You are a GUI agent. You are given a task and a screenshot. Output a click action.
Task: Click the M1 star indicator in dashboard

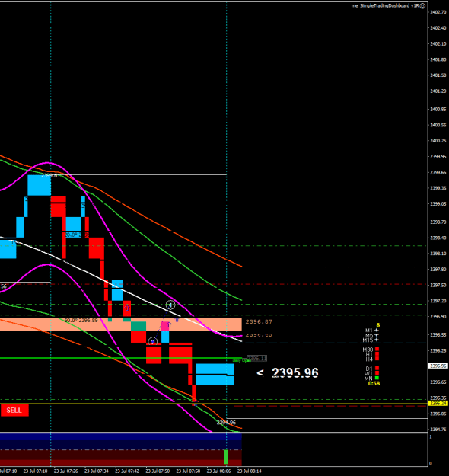click(377, 331)
